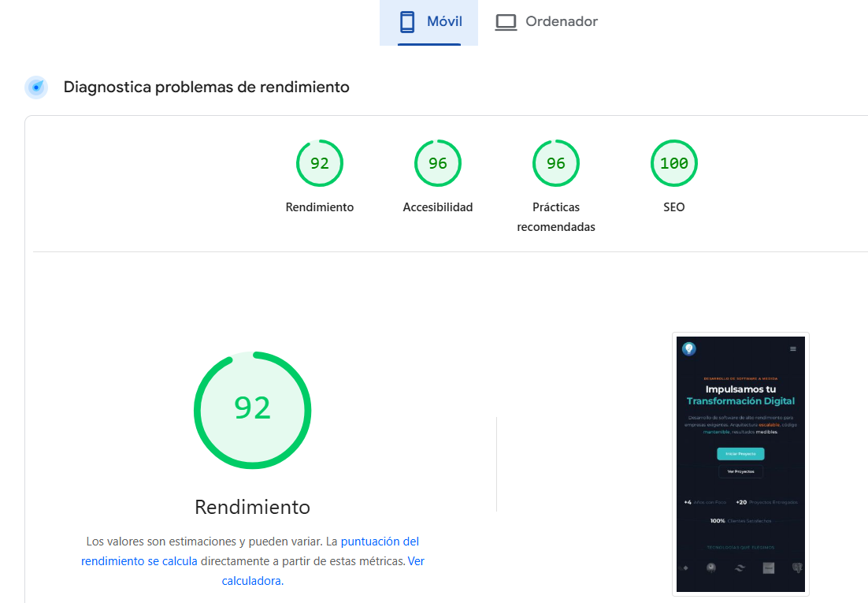
Task: Select the Rendimiento 92 score circle in the top row
Action: pos(319,164)
